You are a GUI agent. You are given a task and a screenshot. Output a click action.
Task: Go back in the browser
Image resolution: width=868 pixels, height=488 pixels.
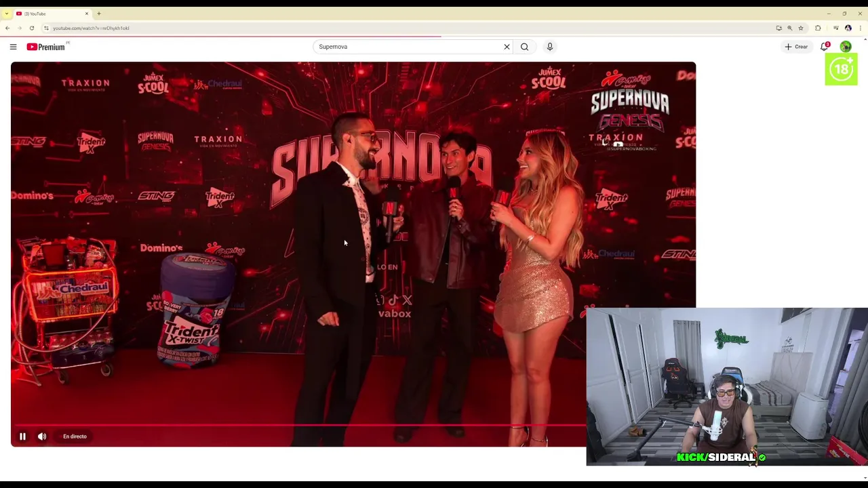tap(7, 28)
